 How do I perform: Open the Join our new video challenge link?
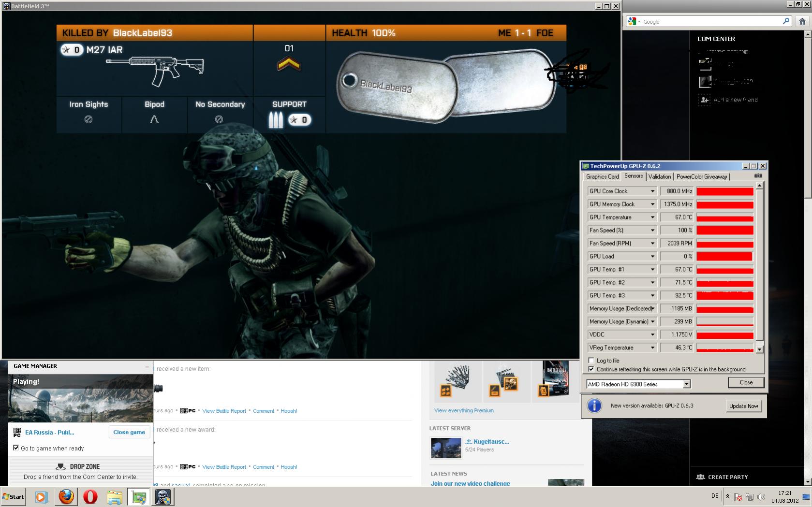[470, 483]
